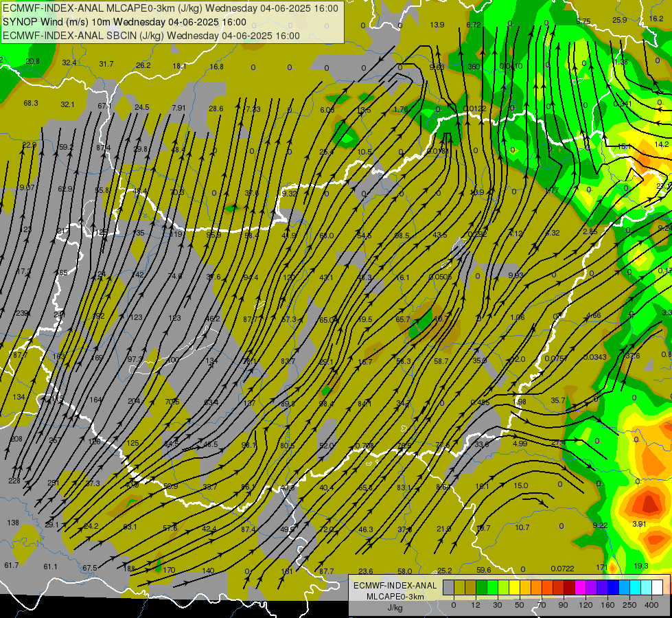The image size is (672, 618).
Task: Select the 68.3 value on the map
Action: (31, 104)
